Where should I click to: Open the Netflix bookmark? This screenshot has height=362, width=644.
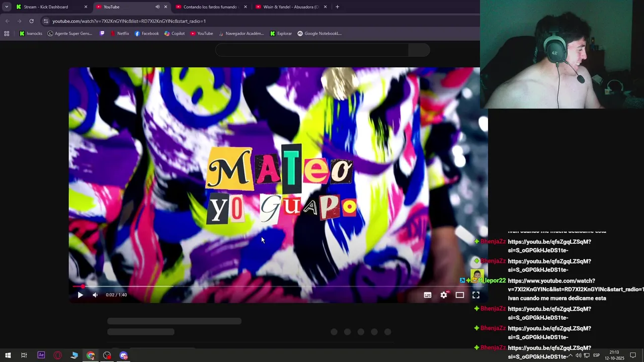[120, 34]
